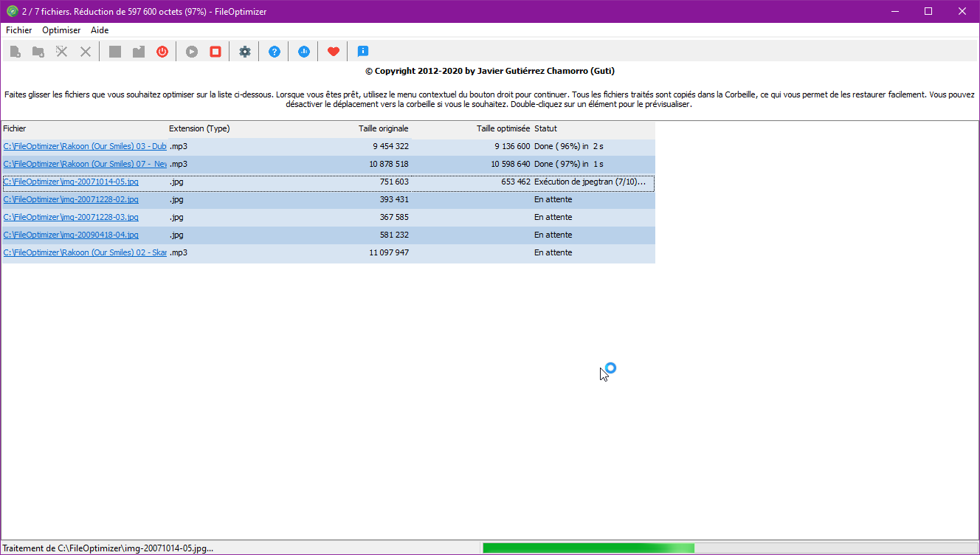The width and height of the screenshot is (980, 555).
Task: Click the heart donate icon
Action: pos(333,51)
